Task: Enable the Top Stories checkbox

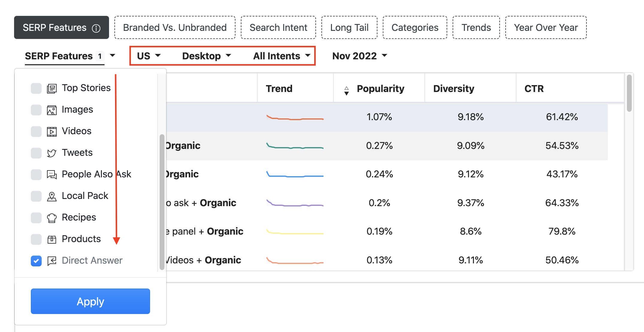Action: coord(36,88)
